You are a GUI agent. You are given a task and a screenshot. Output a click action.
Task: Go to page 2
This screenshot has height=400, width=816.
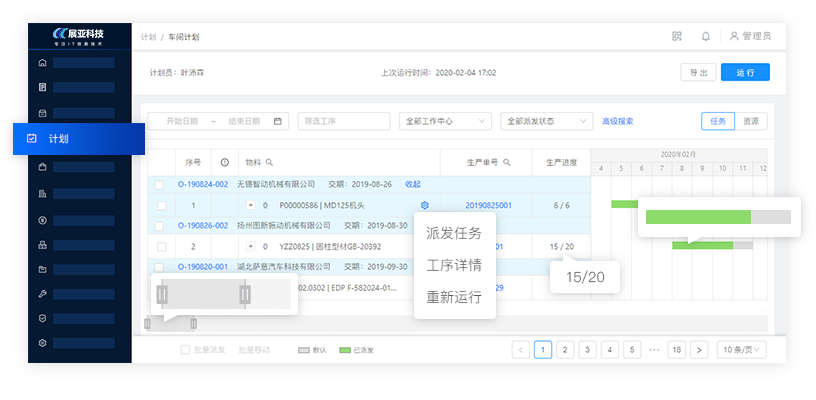tap(565, 350)
